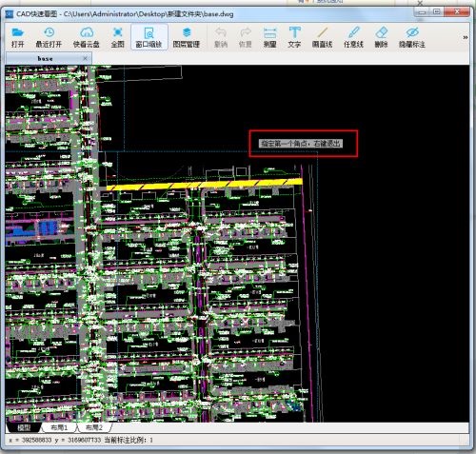
Task: Open 快看云盘 cloud disk
Action: [x=87, y=37]
